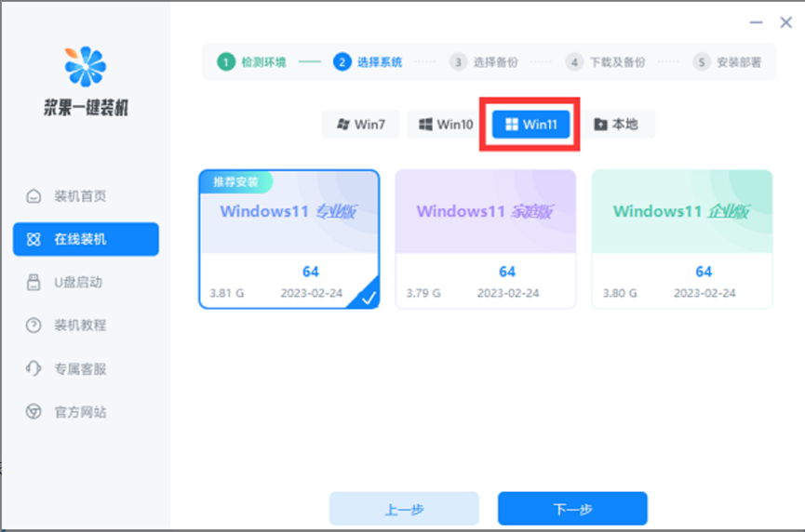Click step 3 选择备份 in progress bar

[x=484, y=62]
